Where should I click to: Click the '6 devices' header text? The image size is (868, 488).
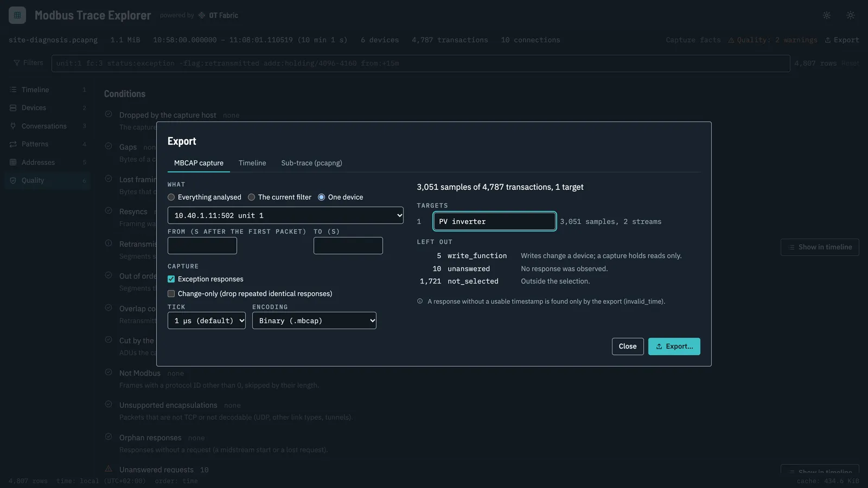(380, 40)
